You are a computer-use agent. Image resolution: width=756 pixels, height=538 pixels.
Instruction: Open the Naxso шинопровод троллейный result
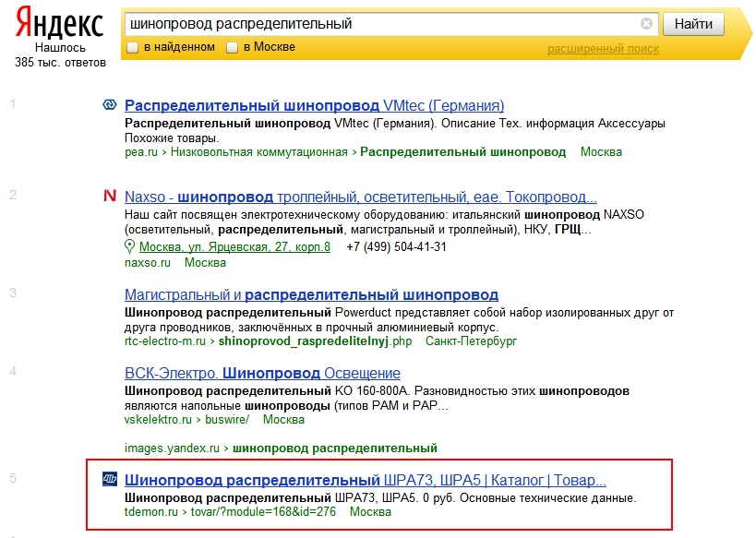(x=361, y=197)
